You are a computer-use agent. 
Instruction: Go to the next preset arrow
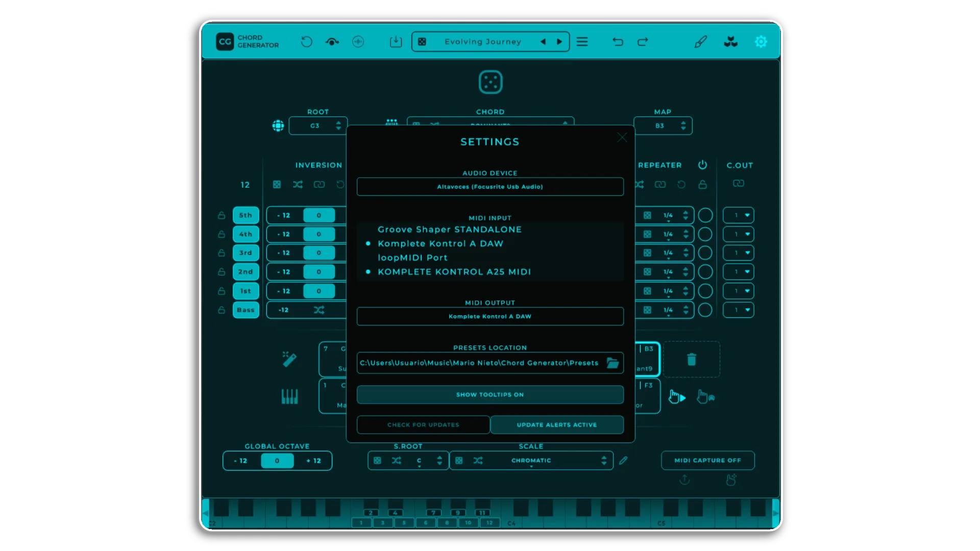coord(559,42)
